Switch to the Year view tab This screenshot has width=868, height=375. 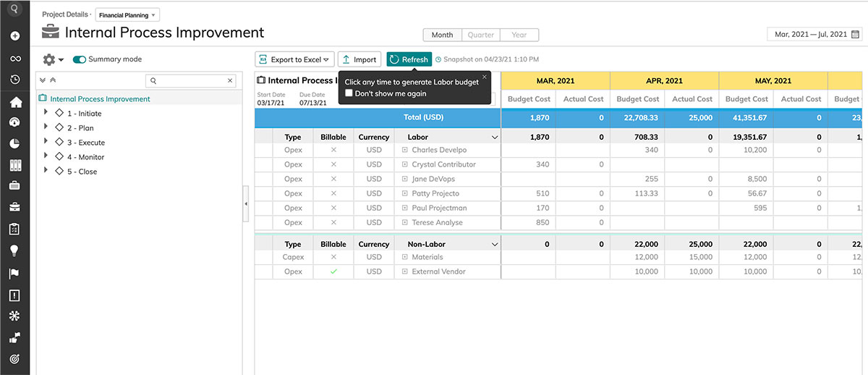pyautogui.click(x=519, y=35)
